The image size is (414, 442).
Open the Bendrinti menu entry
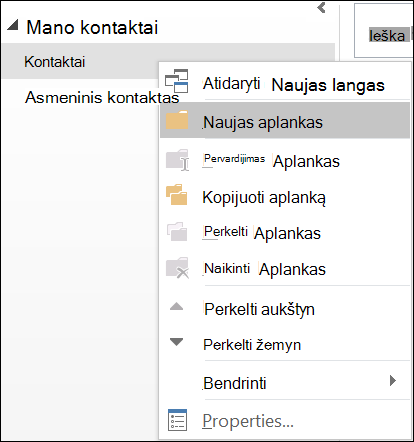(x=285, y=382)
